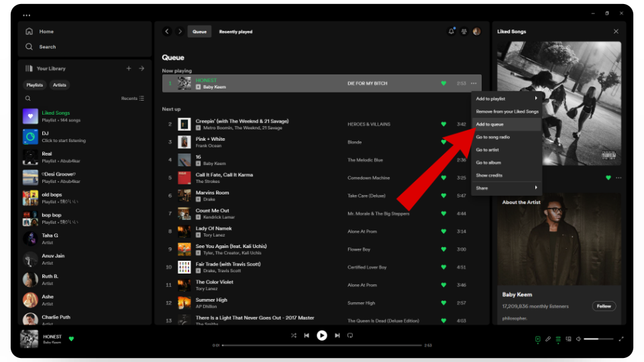Viewport: 644px width, 362px height.
Task: Click player bar HONEST cover art
Action: (29, 339)
